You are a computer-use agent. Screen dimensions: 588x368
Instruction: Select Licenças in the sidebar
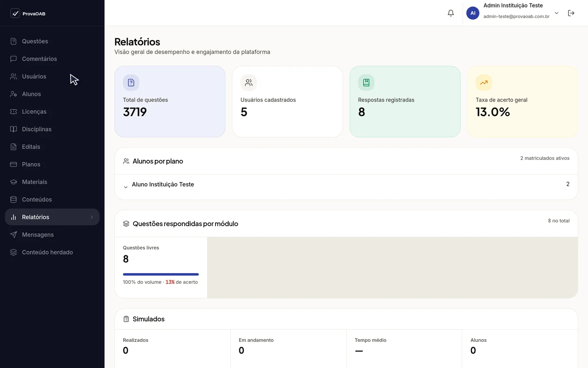[52, 112]
